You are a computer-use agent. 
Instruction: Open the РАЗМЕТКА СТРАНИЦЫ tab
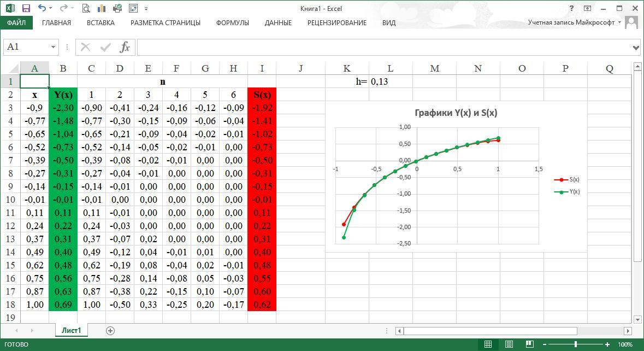[x=166, y=23]
